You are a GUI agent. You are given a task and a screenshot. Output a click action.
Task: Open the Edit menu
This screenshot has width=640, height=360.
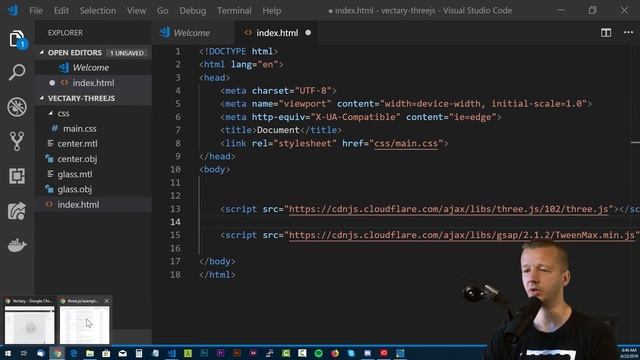61,11
